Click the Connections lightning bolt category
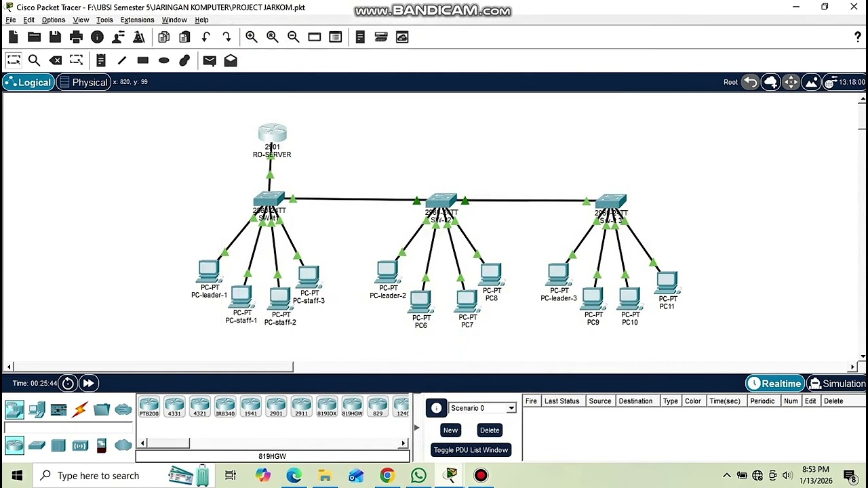Screen dimensions: 868x488 point(80,409)
